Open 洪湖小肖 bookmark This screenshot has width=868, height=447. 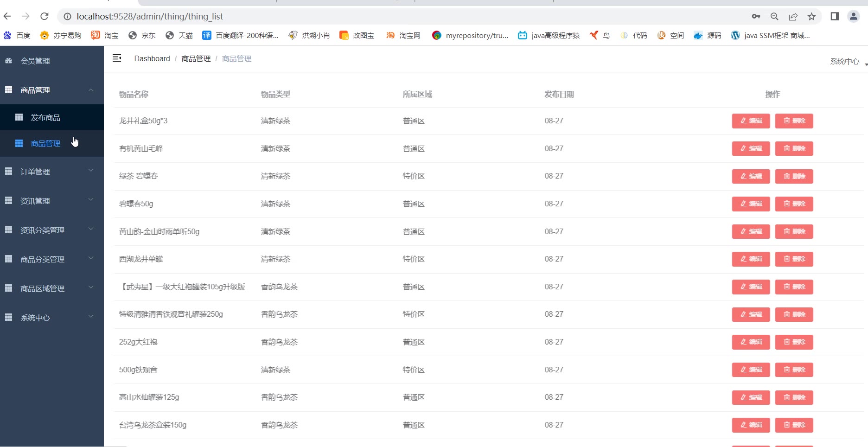309,35
